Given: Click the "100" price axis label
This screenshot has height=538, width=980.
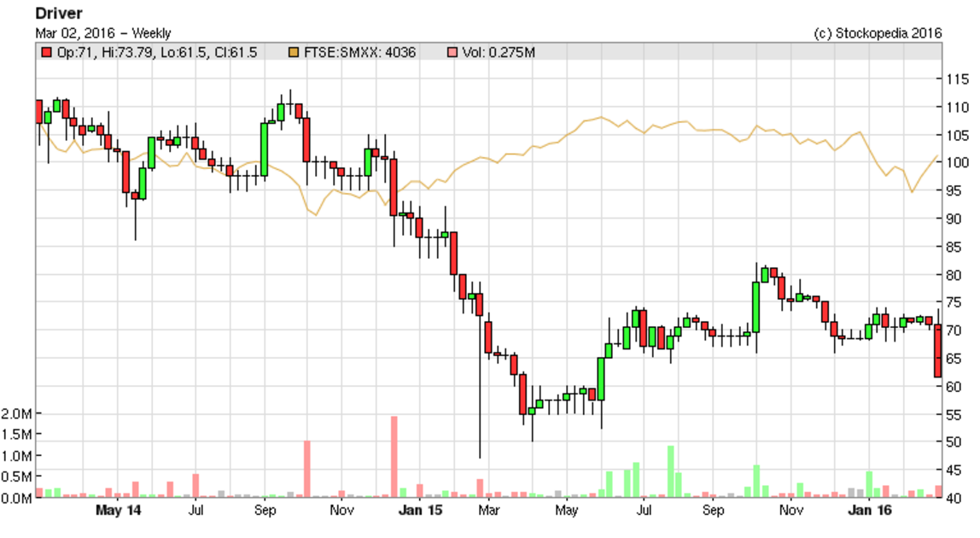Looking at the screenshot, I should tap(957, 162).
